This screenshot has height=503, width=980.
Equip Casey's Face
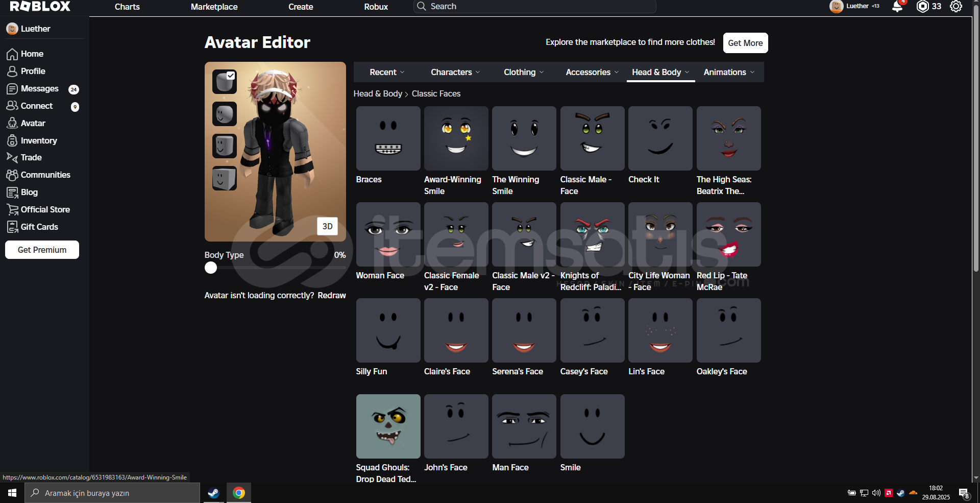click(592, 330)
